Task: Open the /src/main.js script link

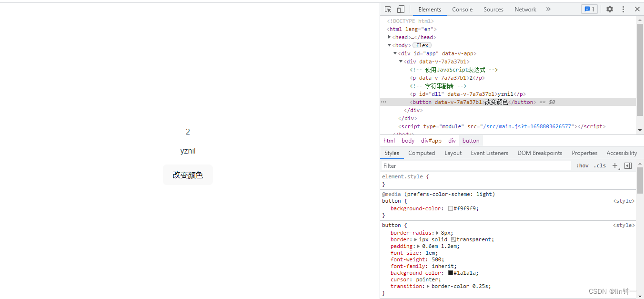Action: [x=527, y=126]
